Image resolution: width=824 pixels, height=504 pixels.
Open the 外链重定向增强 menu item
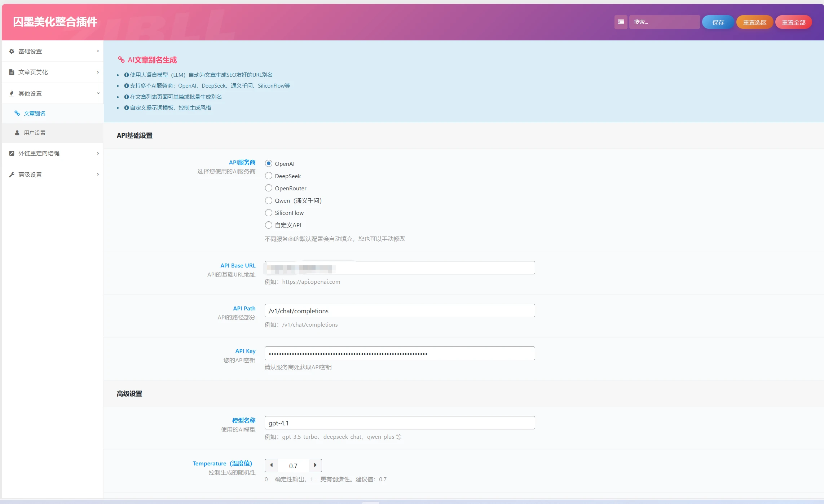(x=39, y=153)
